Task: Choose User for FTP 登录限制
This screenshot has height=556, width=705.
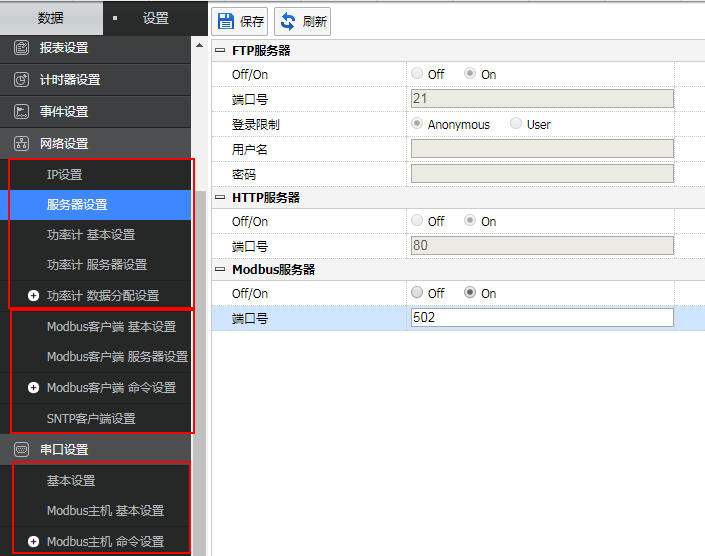Action: point(516,124)
